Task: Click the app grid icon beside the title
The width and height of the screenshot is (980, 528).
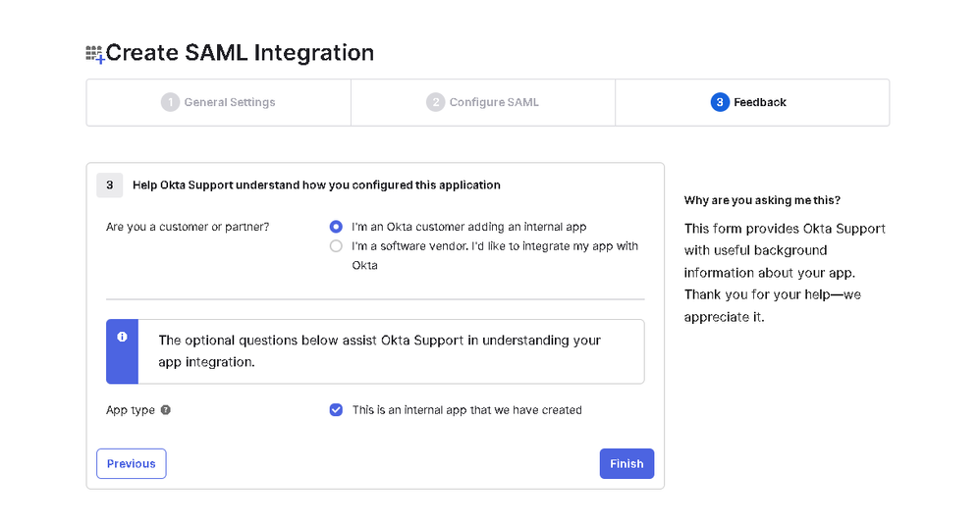Action: 94,54
